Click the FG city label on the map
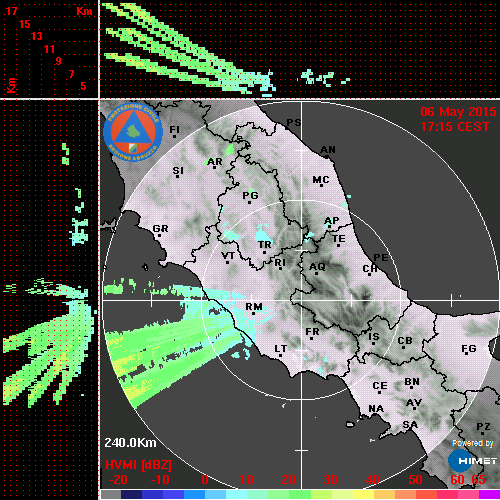The width and height of the screenshot is (500, 500). pyautogui.click(x=469, y=349)
